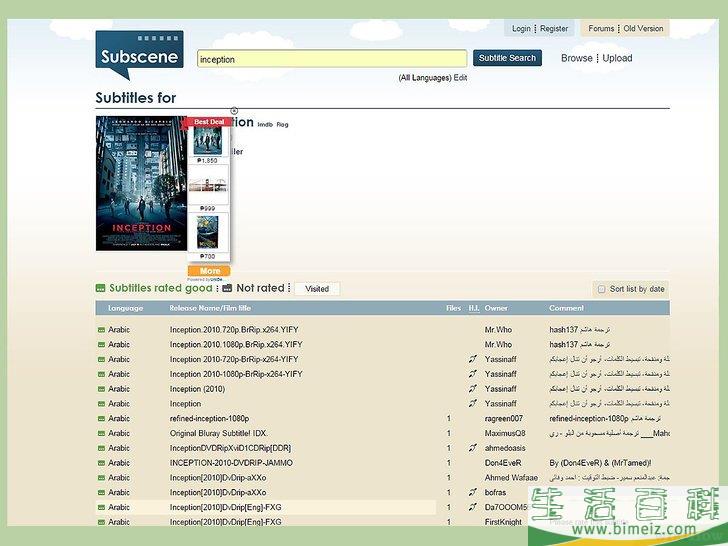
Task: Click comment By (Don4EveR) & (MrTamed)!
Action: 600,463
